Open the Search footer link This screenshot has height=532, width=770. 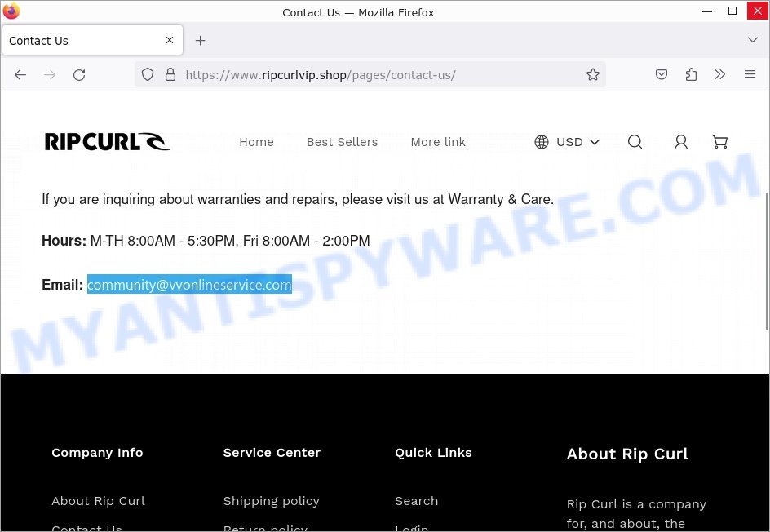[417, 500]
